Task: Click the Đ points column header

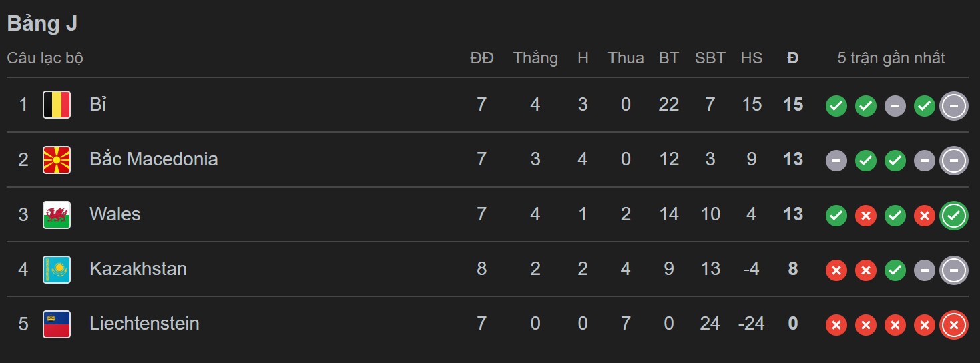Action: point(792,58)
